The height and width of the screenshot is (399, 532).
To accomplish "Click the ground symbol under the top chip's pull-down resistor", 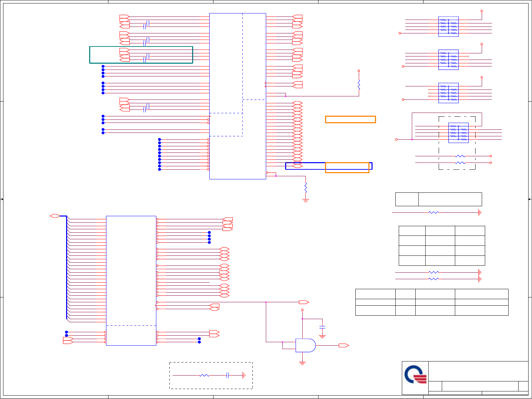I will [x=305, y=200].
